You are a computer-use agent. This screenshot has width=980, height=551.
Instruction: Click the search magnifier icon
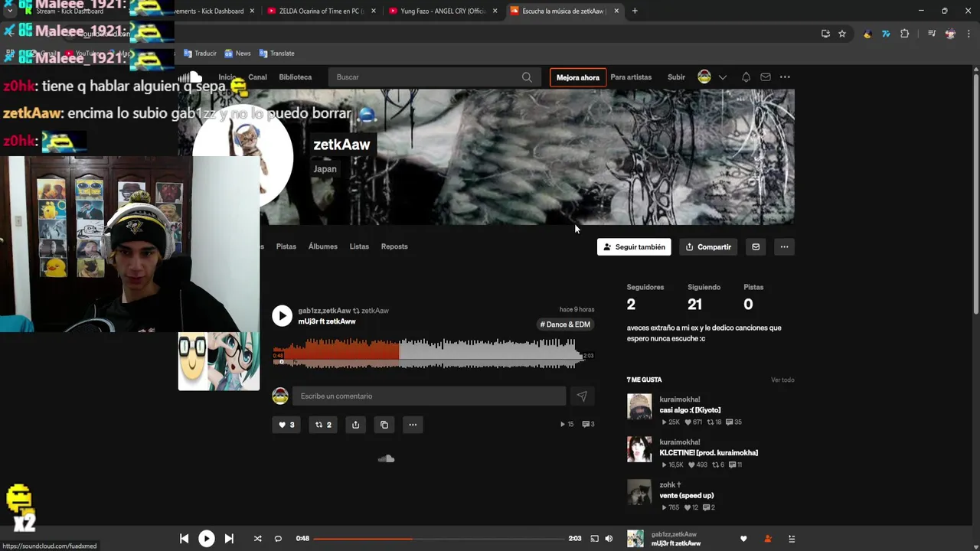click(x=527, y=77)
